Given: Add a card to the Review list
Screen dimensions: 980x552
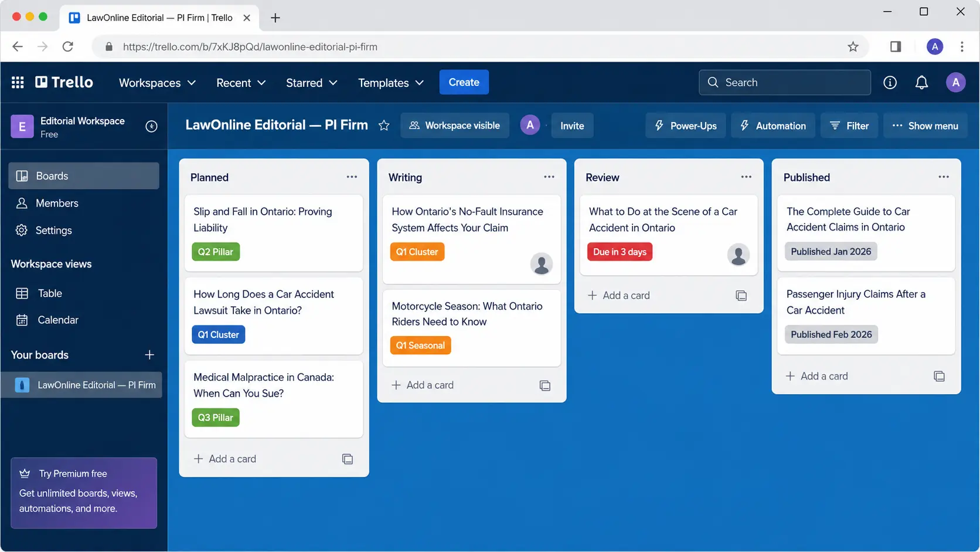Looking at the screenshot, I should tap(619, 296).
